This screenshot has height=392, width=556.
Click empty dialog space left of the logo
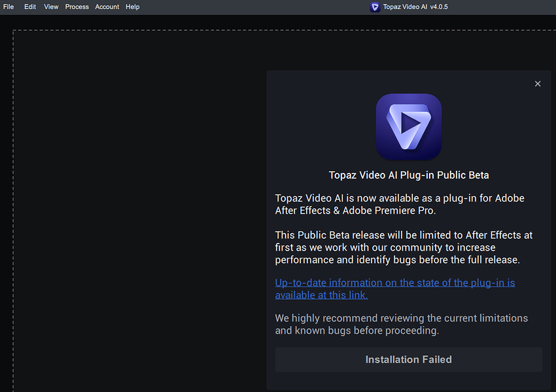pos(321,126)
